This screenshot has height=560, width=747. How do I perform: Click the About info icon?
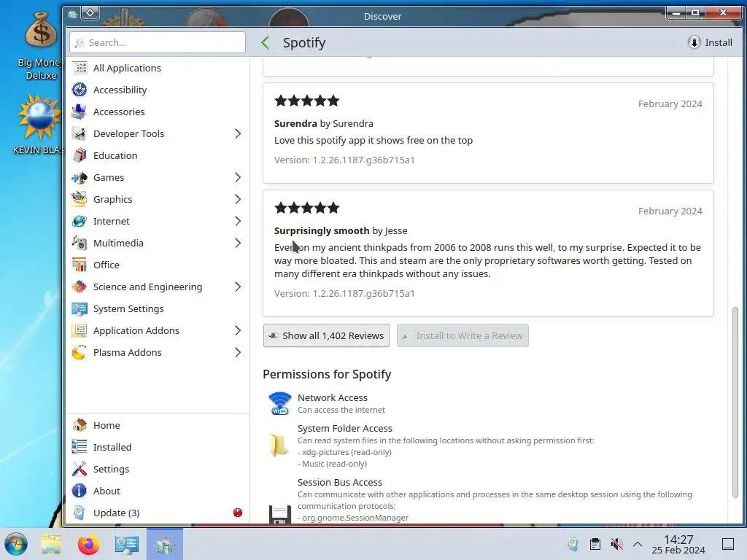coord(80,491)
